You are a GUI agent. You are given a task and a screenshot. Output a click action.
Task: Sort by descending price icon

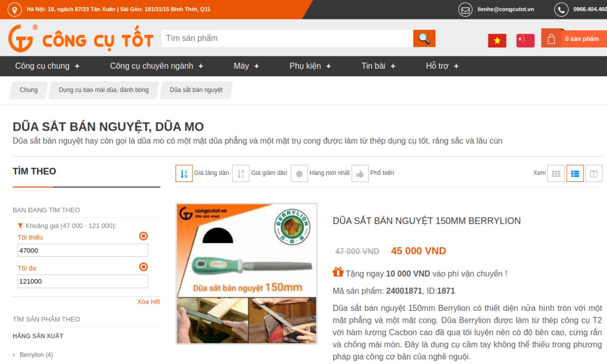[x=241, y=173]
